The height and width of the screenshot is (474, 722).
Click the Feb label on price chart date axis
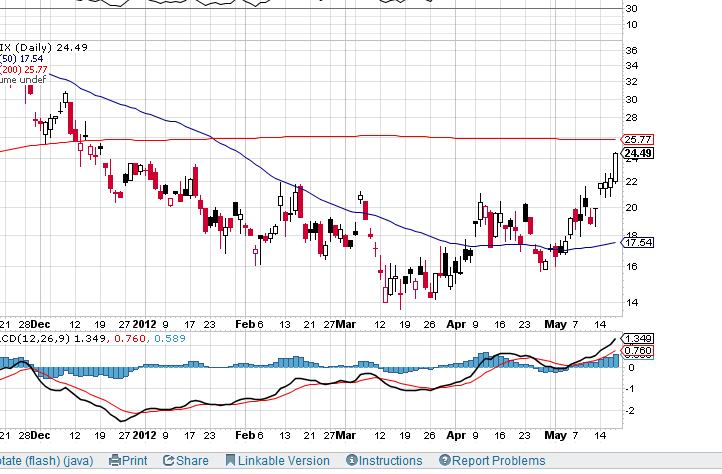(x=245, y=324)
